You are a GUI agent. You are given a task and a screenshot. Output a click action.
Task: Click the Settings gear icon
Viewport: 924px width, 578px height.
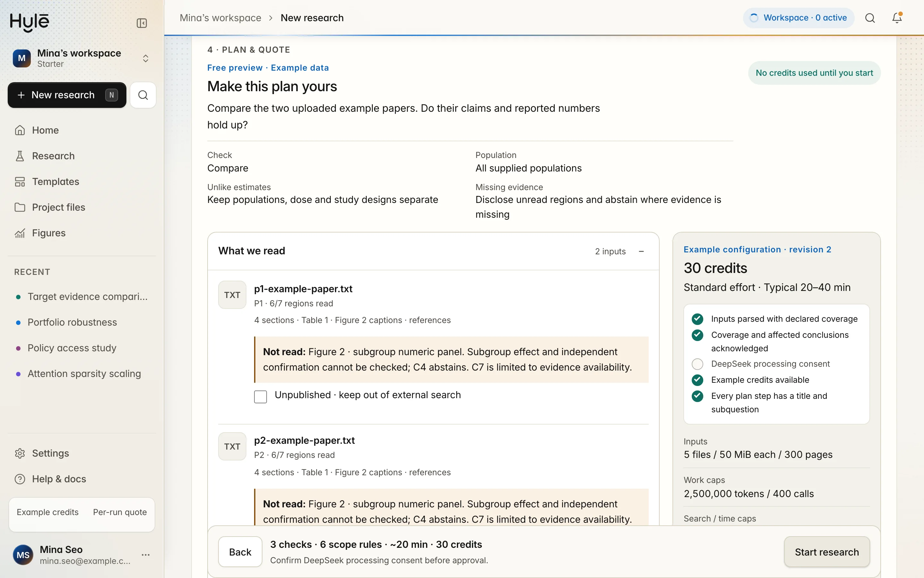click(20, 453)
